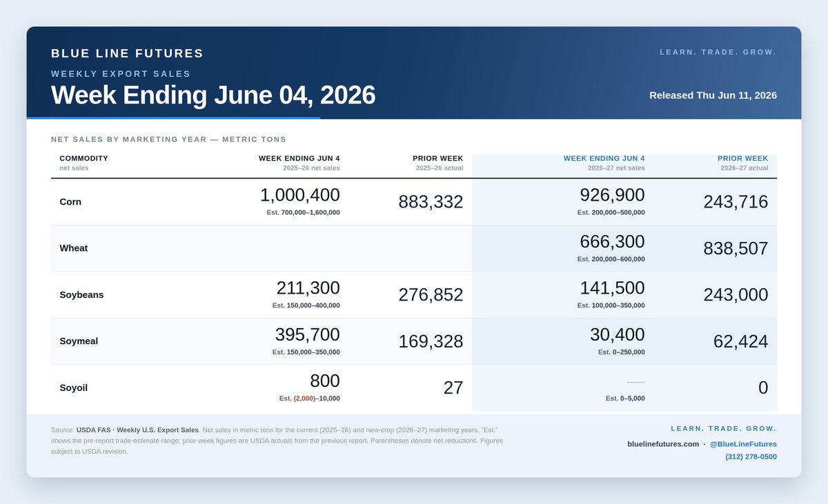
Task: Select the Soyoil row label
Action: 74,387
